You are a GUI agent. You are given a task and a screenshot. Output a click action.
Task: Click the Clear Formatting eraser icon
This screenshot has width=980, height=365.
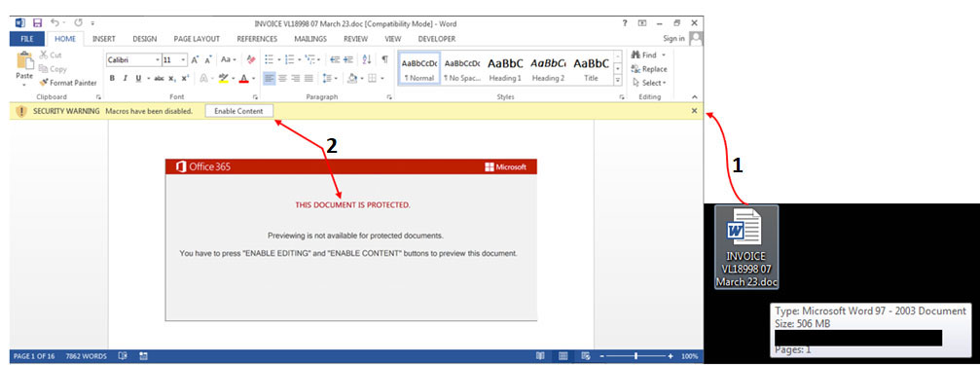(251, 60)
